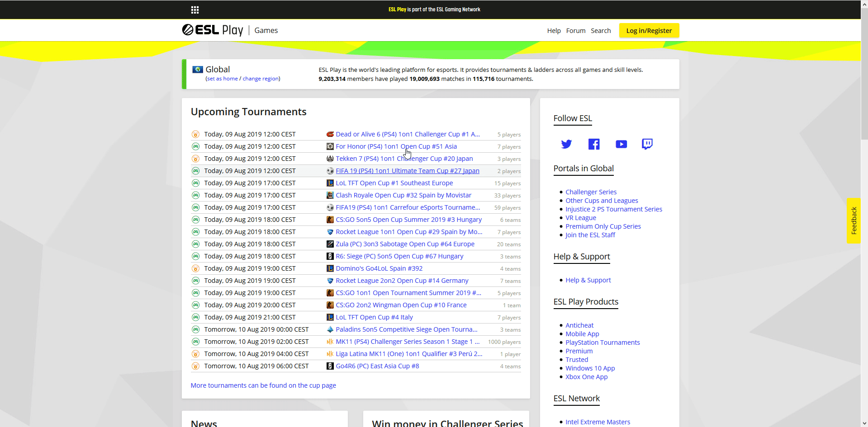
Task: Click Liga Latina MK11 game icon
Action: (x=330, y=354)
